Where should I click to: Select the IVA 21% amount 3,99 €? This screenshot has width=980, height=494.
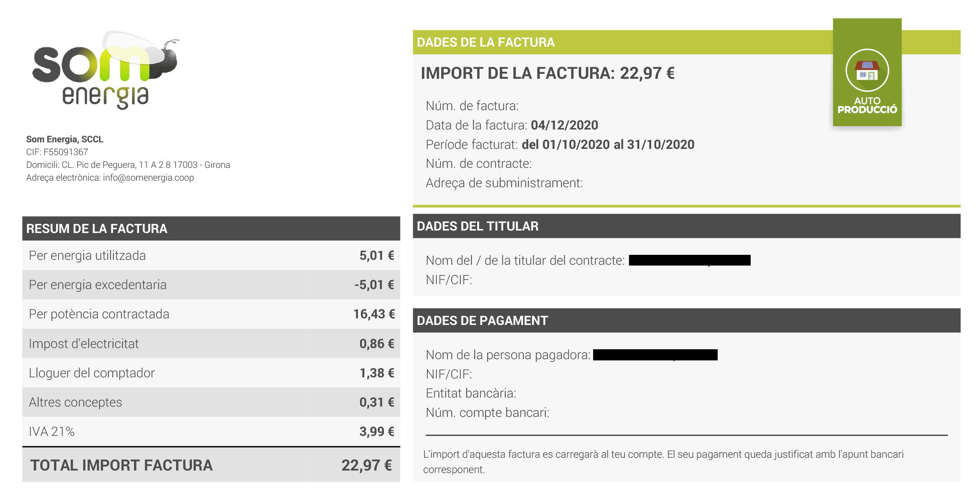tap(377, 432)
